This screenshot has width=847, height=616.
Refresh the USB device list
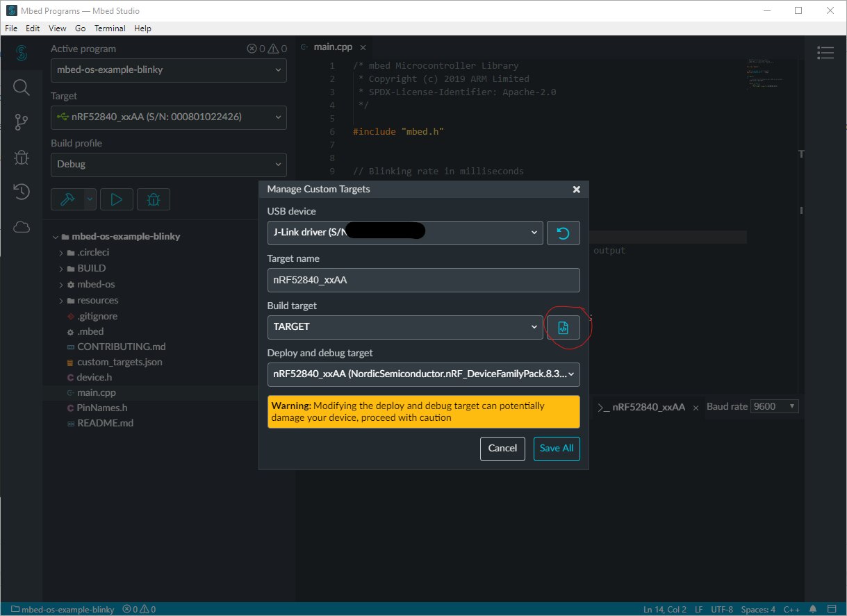563,233
